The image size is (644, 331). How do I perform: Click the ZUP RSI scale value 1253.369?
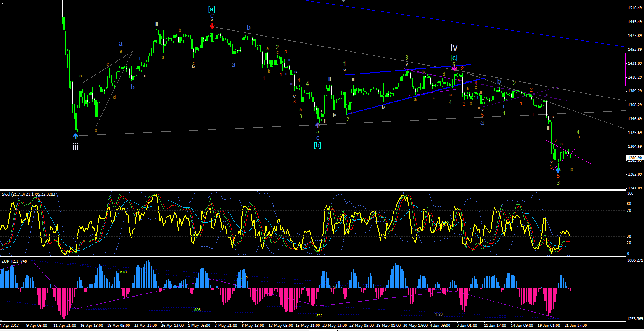(635, 319)
